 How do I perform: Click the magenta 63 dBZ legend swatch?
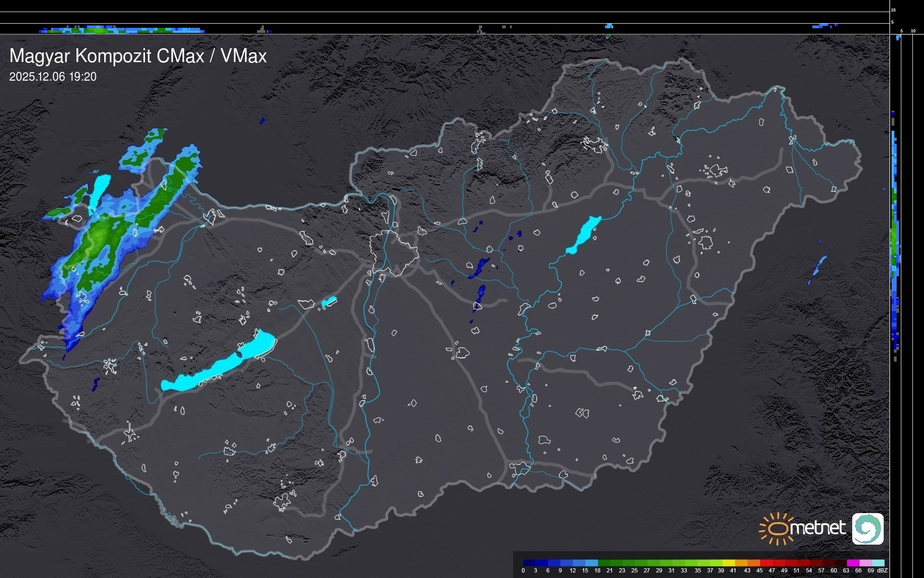pyautogui.click(x=853, y=563)
